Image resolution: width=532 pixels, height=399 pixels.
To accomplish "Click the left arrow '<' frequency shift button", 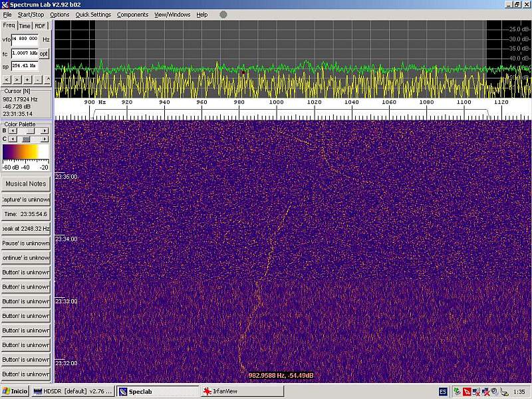I will click(7, 79).
